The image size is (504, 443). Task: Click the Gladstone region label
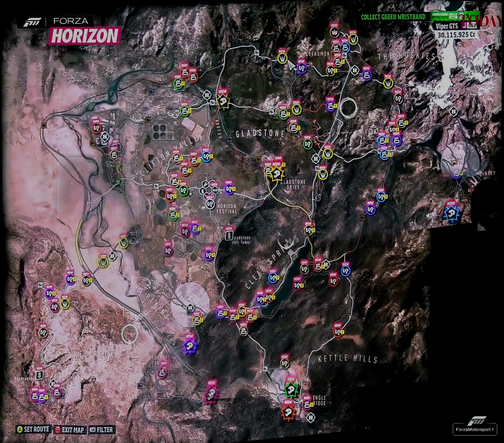(x=260, y=133)
